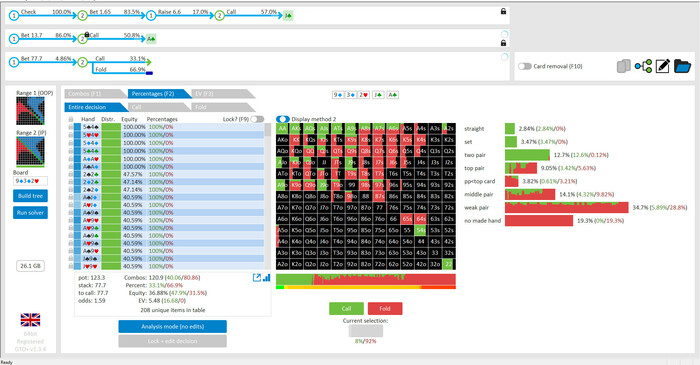Click the padlock in the Bet 13.7 row

pos(503,43)
